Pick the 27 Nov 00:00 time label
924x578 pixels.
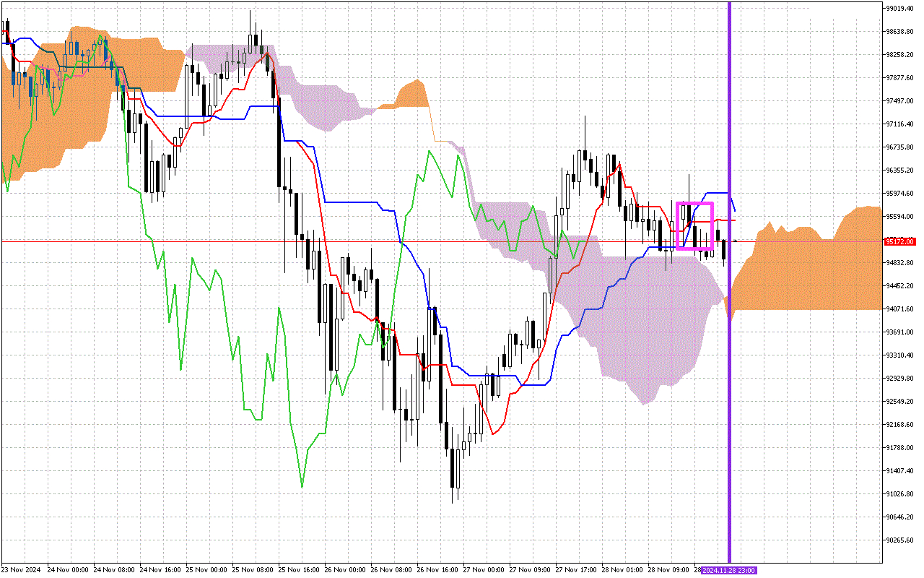[484, 570]
